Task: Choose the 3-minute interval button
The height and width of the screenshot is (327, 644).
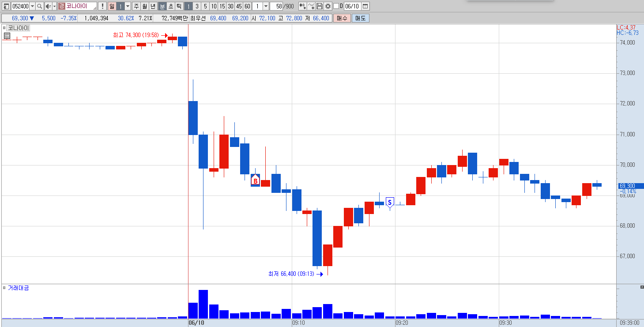Action: (x=197, y=6)
